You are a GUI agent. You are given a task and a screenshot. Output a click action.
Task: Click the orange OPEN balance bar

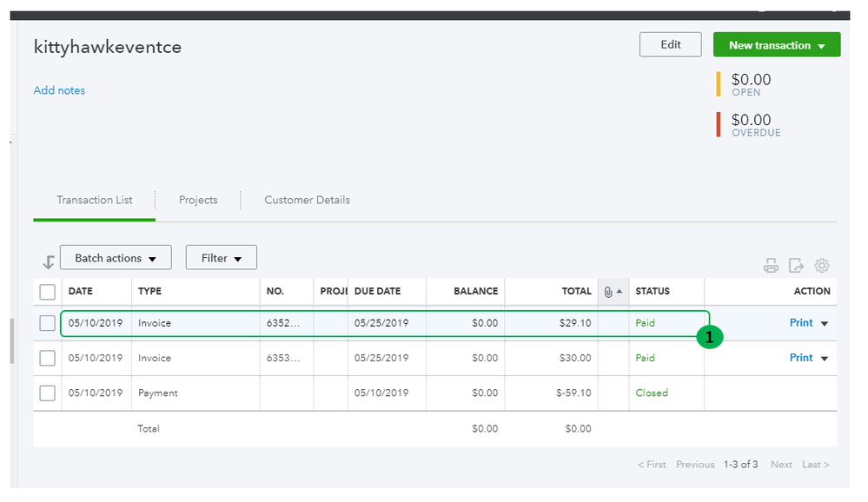[719, 84]
